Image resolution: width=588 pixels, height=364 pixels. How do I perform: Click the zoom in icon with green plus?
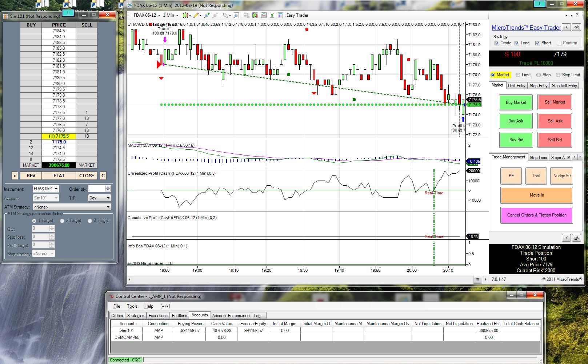tap(207, 15)
